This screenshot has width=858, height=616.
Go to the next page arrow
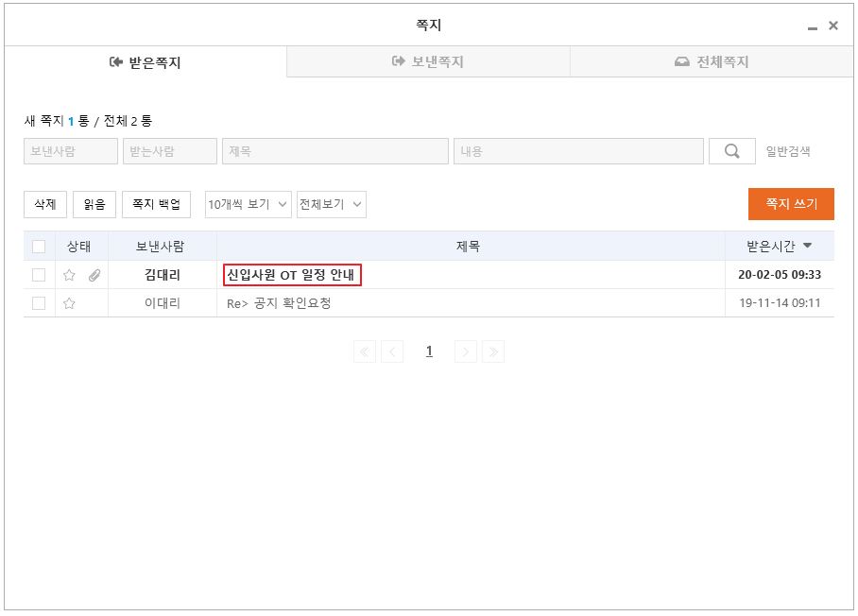(x=466, y=351)
